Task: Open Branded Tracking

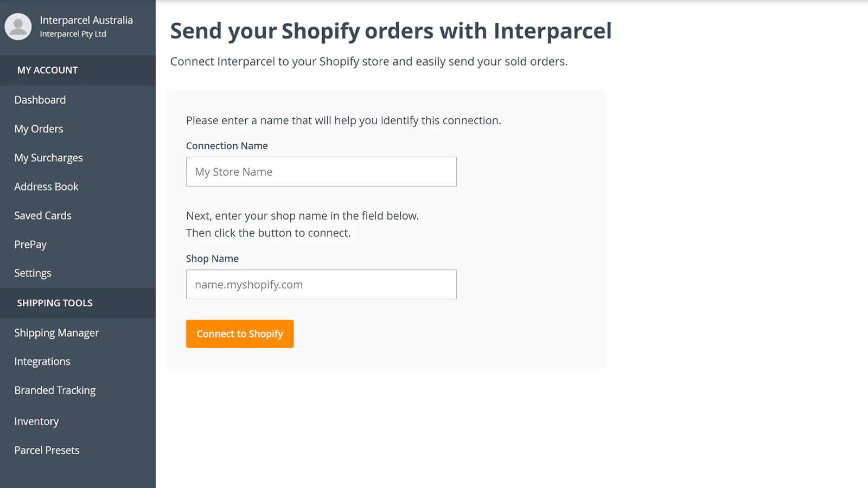Action: coord(55,390)
